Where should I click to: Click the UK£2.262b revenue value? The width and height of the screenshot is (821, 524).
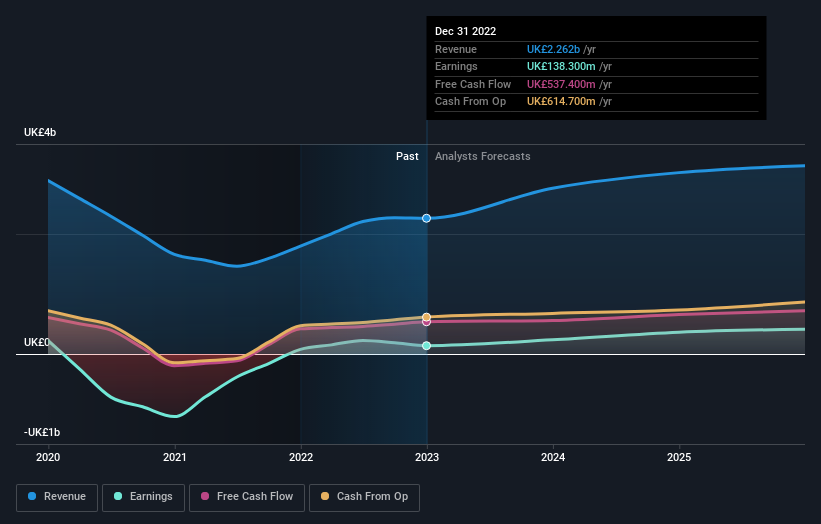[553, 49]
